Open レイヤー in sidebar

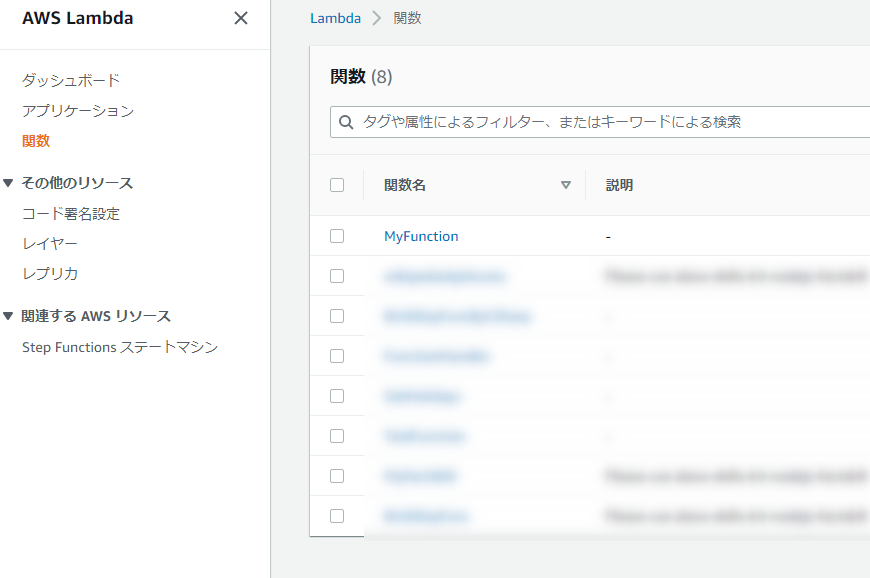pos(50,244)
